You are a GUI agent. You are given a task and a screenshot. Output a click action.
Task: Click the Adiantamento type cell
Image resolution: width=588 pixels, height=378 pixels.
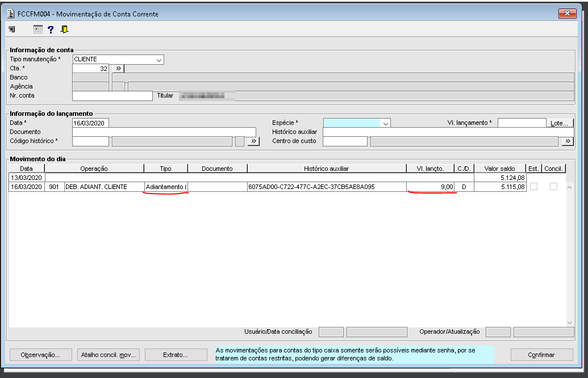166,187
